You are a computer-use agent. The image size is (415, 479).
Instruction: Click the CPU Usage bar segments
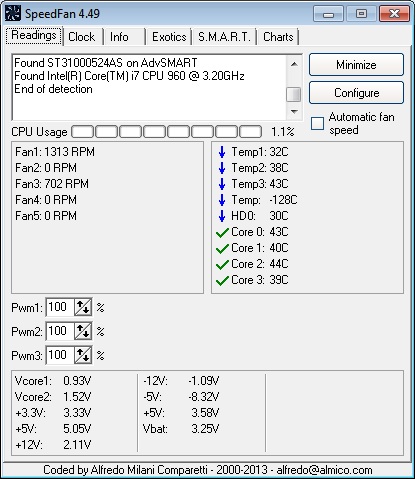click(167, 132)
